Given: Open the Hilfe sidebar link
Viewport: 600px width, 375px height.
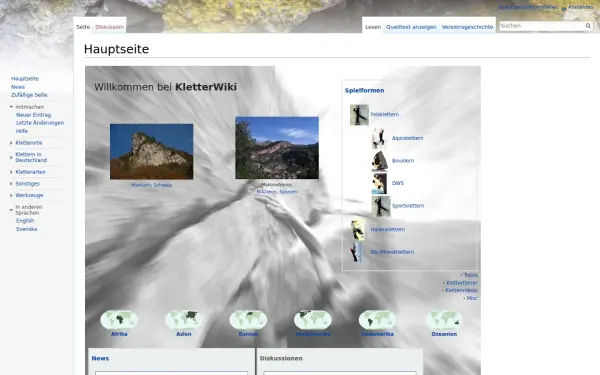Looking at the screenshot, I should point(22,131).
